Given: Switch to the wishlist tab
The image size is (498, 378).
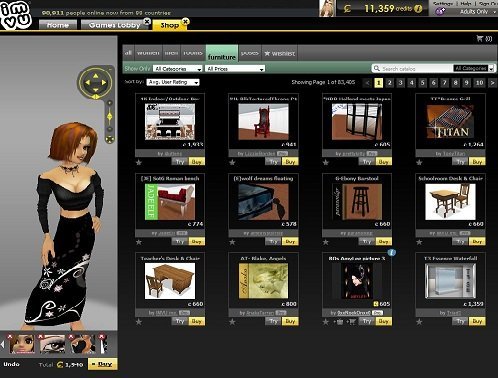Looking at the screenshot, I should pyautogui.click(x=280, y=53).
